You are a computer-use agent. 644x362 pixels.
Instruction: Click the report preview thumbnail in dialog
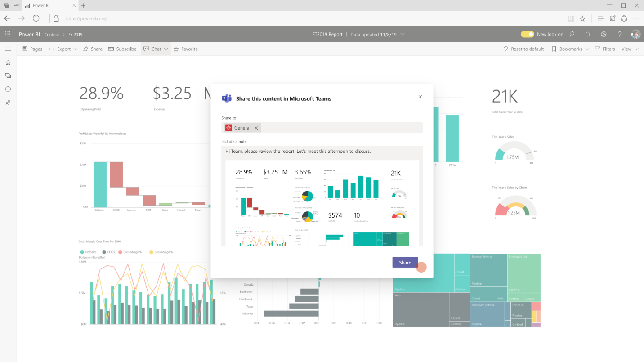pos(322,203)
